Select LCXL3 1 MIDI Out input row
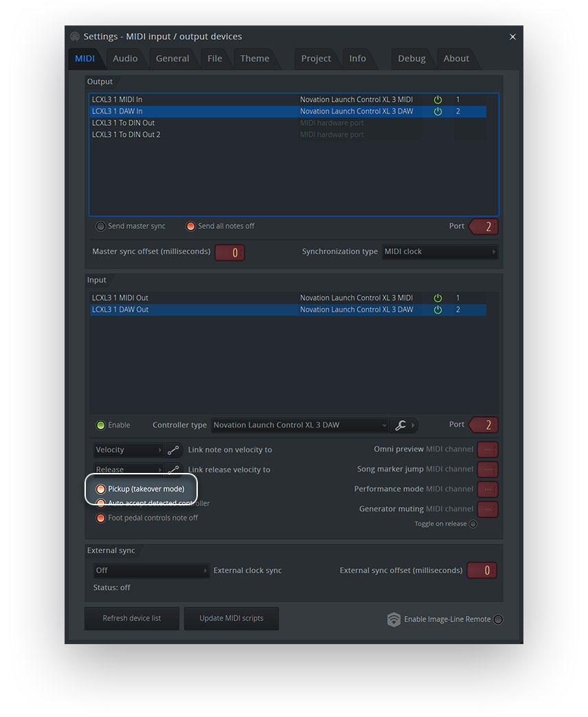Image resolution: width=588 pixels, height=717 pixels. click(288, 298)
